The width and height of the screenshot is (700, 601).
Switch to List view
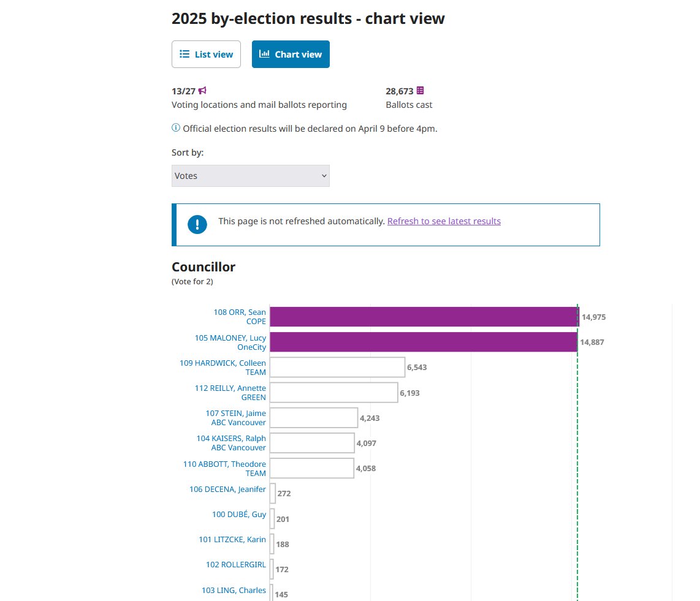pos(206,55)
